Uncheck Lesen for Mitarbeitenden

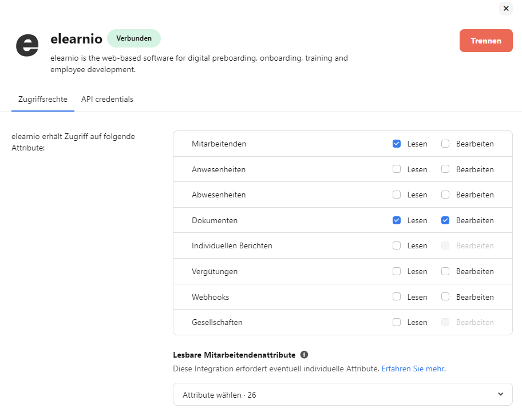pos(397,144)
